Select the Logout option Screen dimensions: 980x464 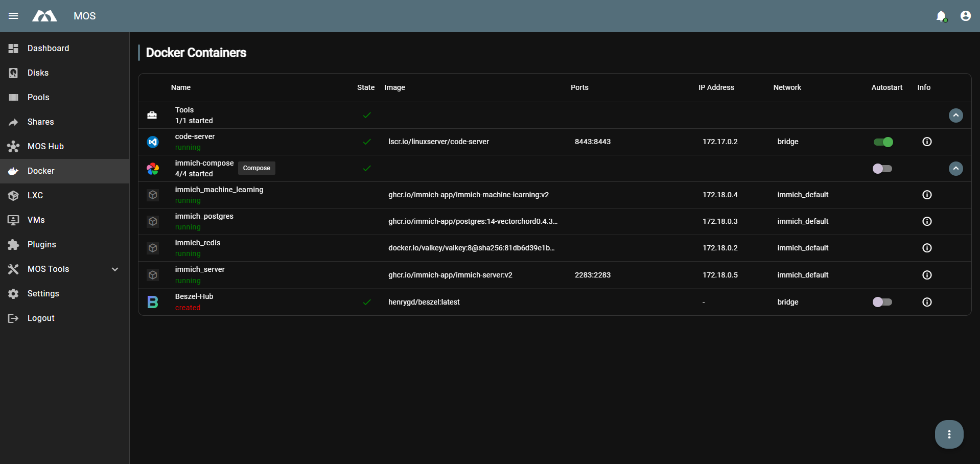(x=40, y=318)
